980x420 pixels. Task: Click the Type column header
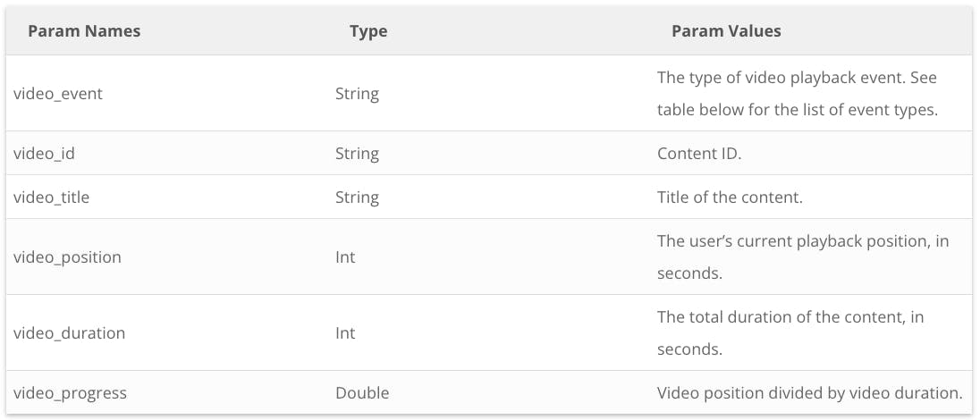[x=368, y=31]
